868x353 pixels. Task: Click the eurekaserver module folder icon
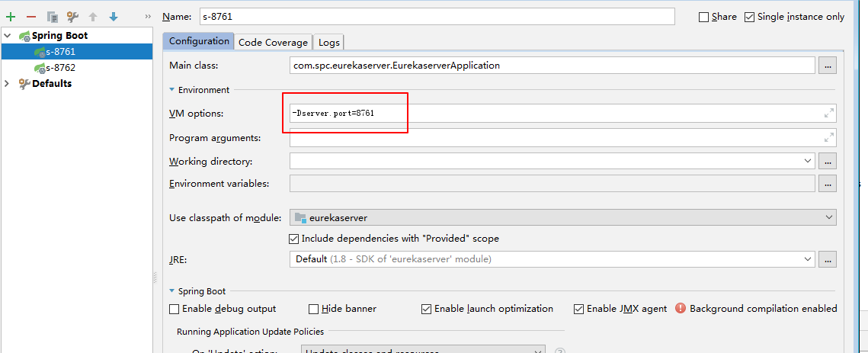[x=300, y=218]
